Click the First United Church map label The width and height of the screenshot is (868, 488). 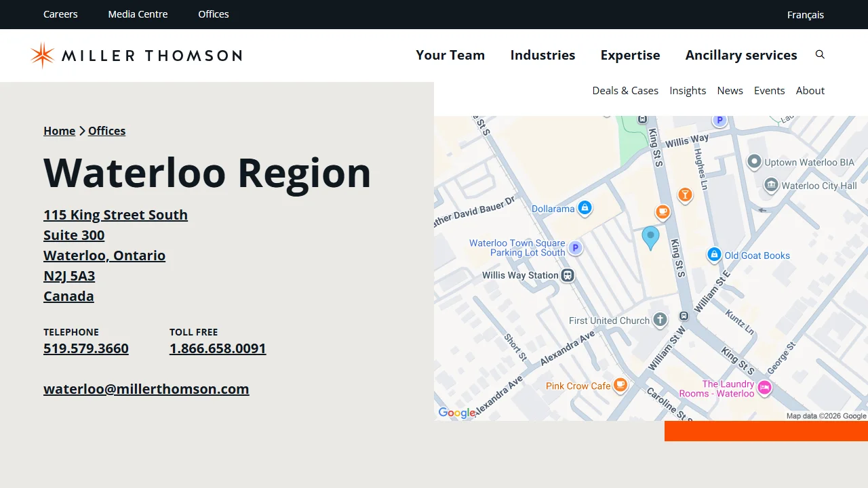click(609, 321)
